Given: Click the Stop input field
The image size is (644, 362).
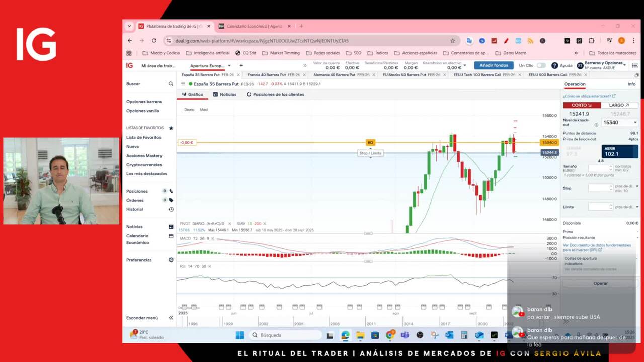Looking at the screenshot, I should 600,188.
